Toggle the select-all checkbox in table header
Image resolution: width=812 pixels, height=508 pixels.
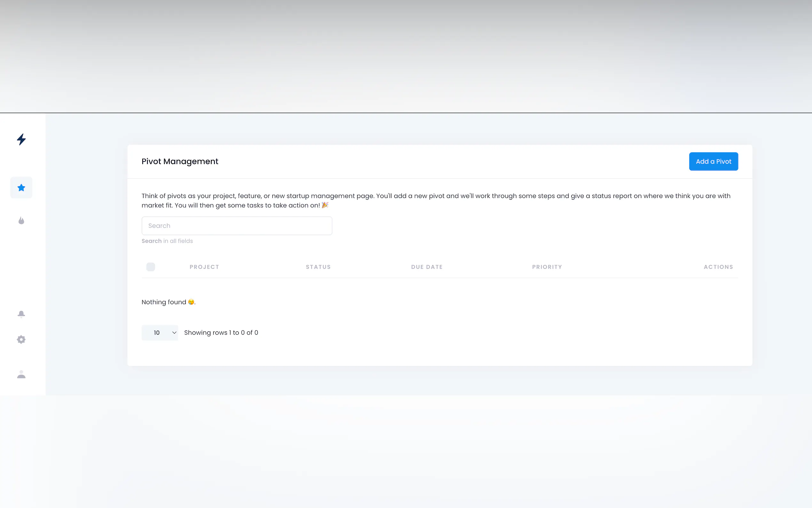[x=151, y=267]
